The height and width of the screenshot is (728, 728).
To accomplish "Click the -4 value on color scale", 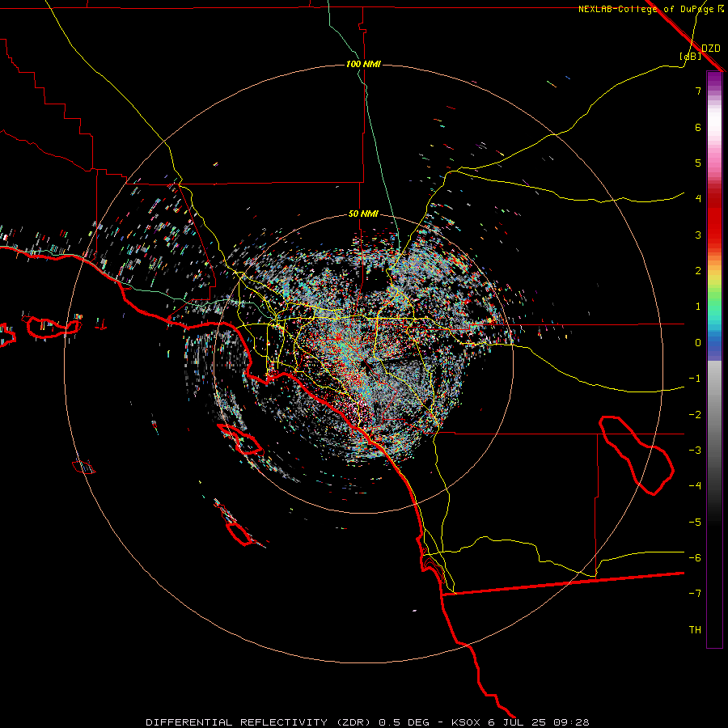I will pyautogui.click(x=695, y=486).
